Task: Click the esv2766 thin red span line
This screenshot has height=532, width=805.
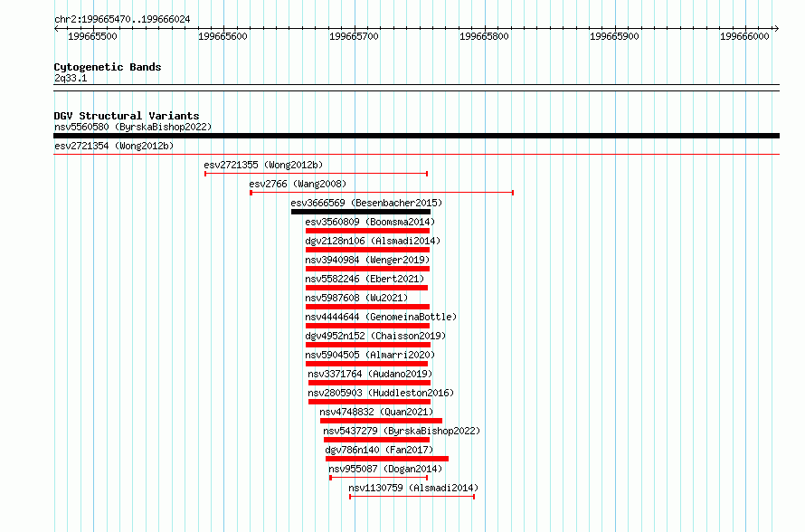Action: (x=382, y=193)
